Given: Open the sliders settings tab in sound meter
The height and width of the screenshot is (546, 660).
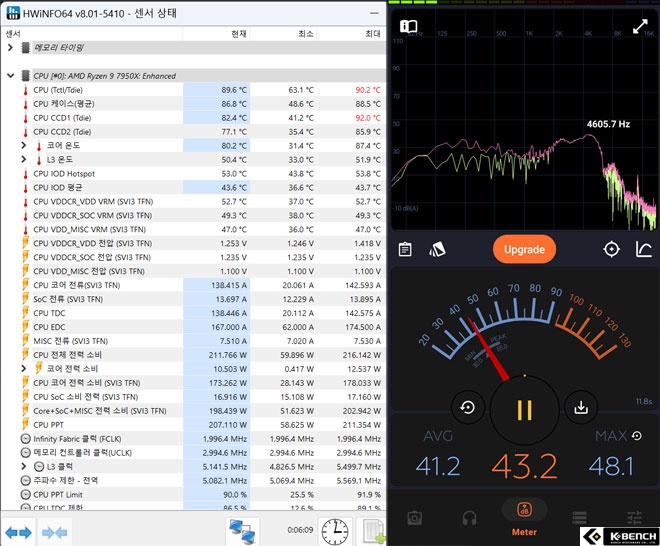Looking at the screenshot, I should 634,518.
